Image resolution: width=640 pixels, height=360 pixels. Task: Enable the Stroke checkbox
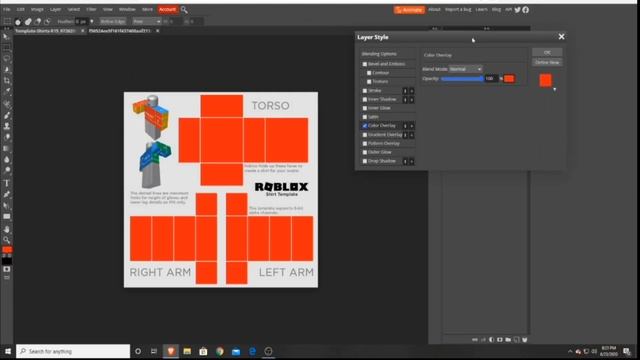click(365, 91)
